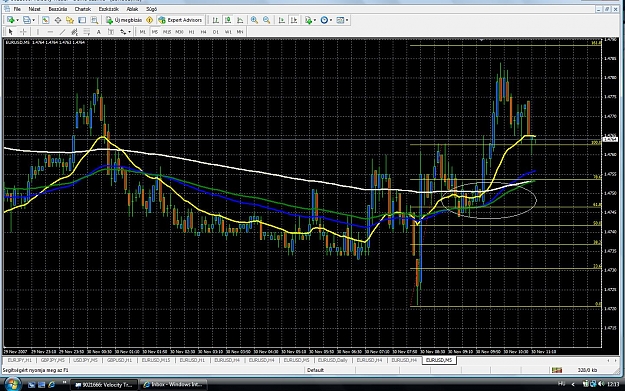Switch to the GBPJPY,M5 chart tab

click(53, 360)
